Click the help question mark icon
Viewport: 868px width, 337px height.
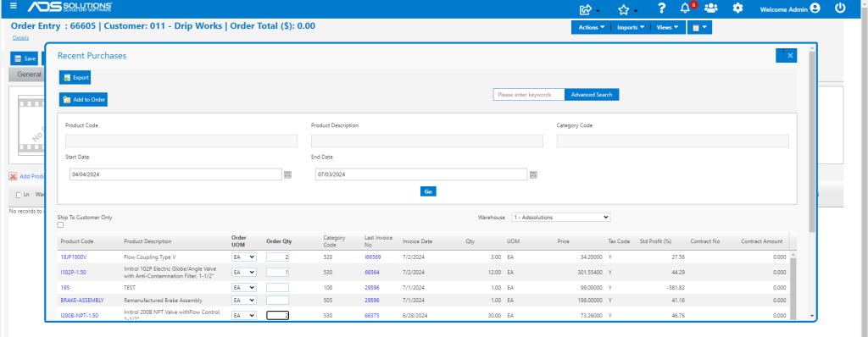pyautogui.click(x=661, y=8)
